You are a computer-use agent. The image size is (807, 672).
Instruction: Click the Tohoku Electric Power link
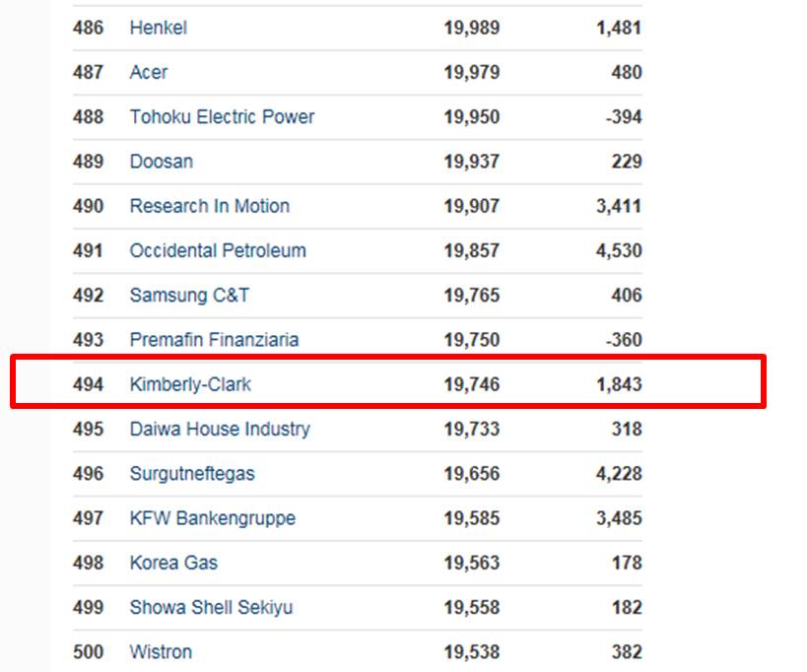tap(222, 117)
